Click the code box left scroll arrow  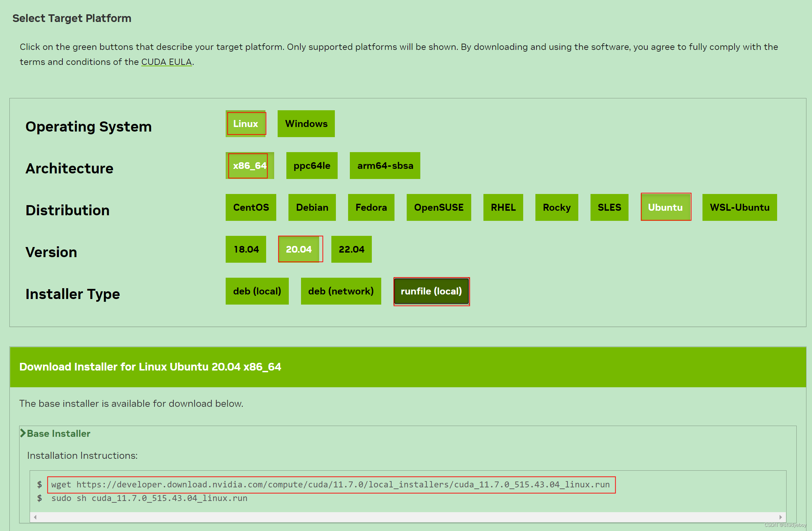[x=35, y=517]
